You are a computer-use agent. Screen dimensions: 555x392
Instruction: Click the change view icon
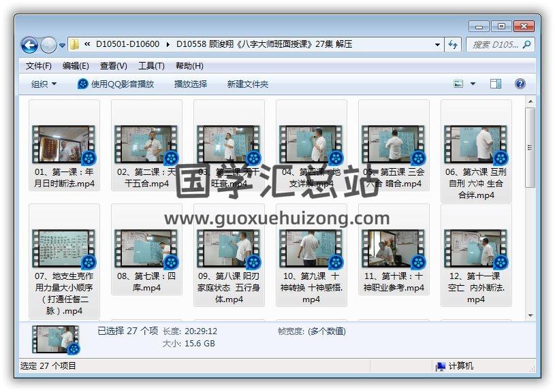459,84
